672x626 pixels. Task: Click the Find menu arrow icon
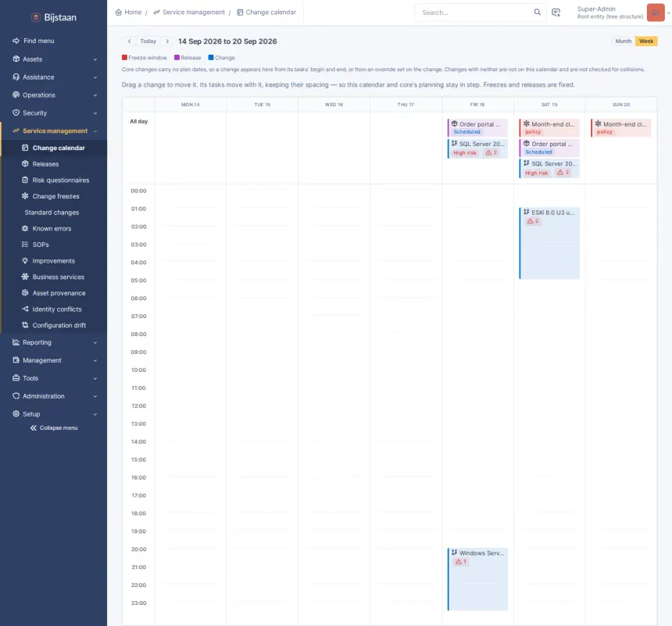click(16, 41)
